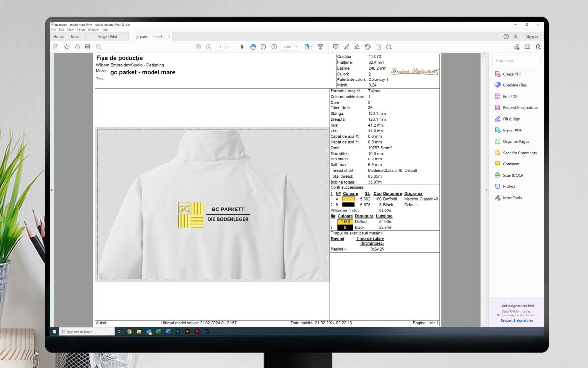Click the Request E-signatures link
The image size is (588, 368).
point(516,320)
